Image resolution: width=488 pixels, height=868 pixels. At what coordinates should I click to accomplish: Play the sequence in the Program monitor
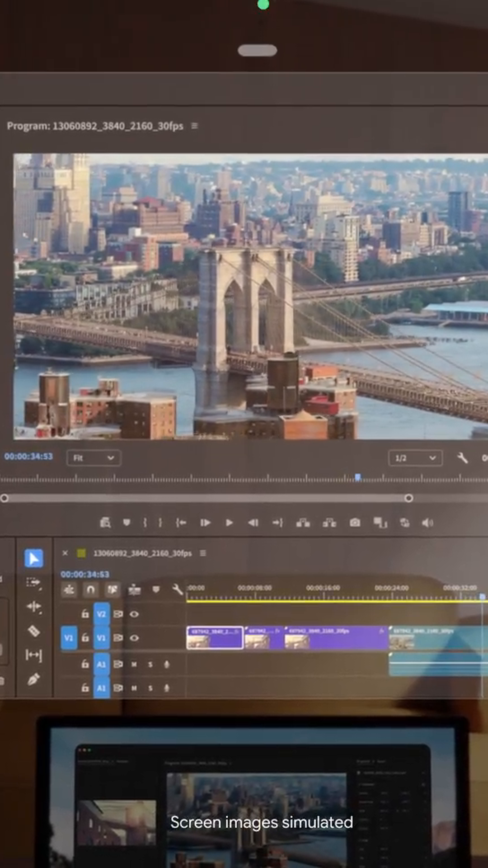[x=229, y=523]
